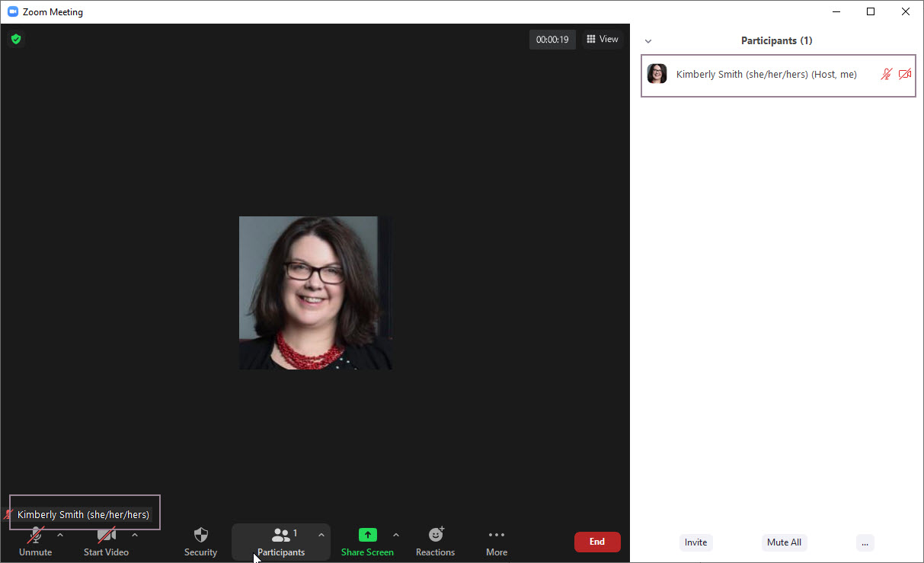Toggle Kimberly Smith's muted microphone in participants list

886,74
